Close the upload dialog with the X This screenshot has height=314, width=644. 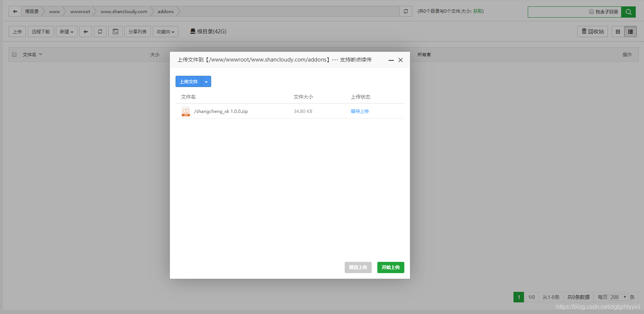401,60
